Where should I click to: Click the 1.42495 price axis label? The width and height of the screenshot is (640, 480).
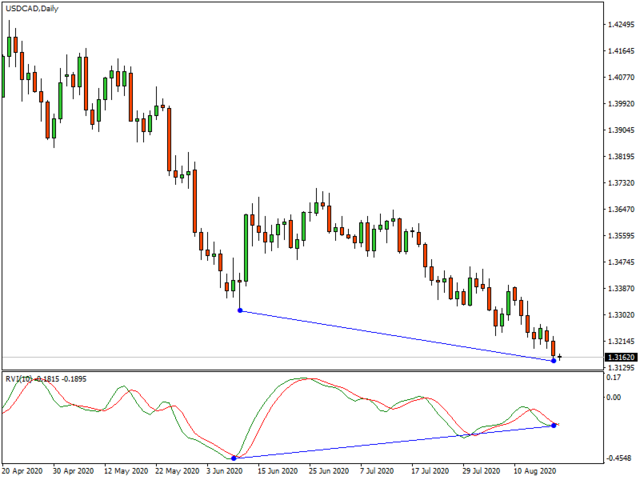621,24
